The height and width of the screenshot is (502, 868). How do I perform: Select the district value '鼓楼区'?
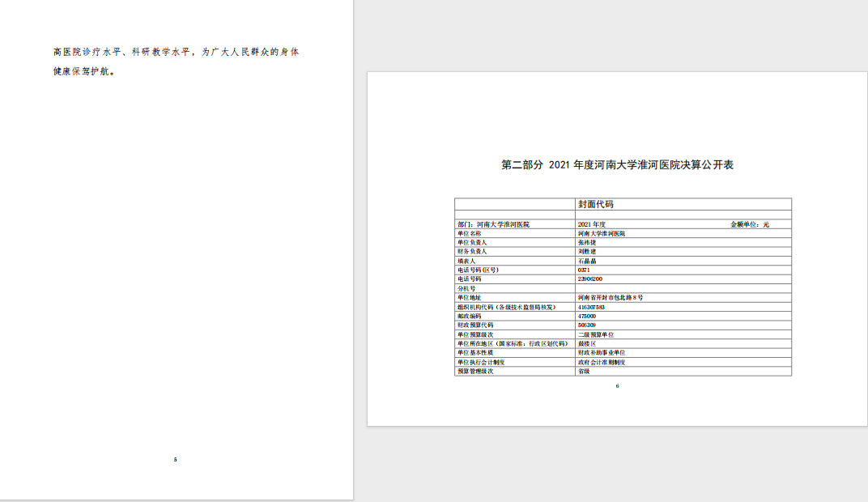pyautogui.click(x=587, y=343)
